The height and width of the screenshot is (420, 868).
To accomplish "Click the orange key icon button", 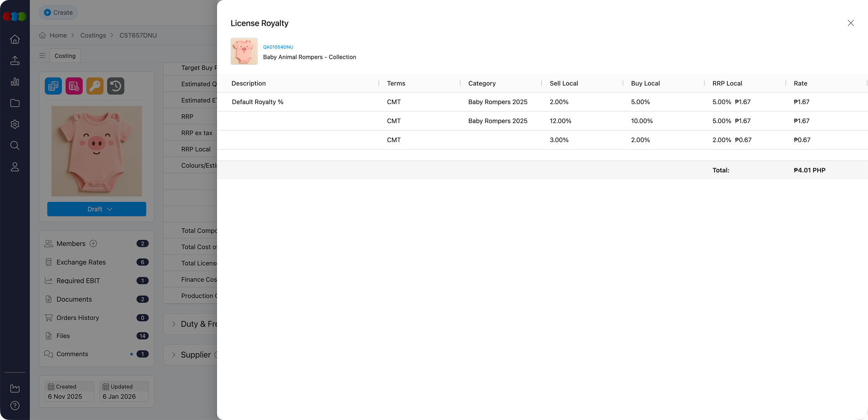I will click(95, 86).
